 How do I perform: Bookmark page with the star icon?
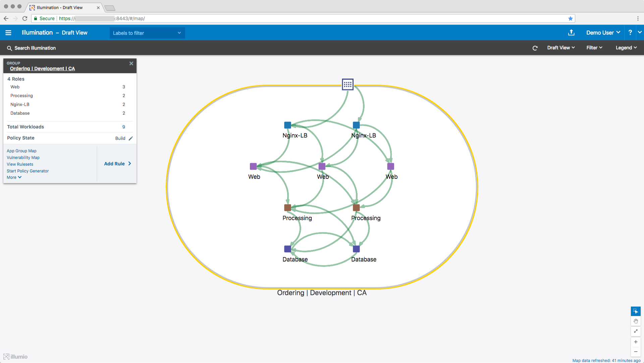click(x=570, y=18)
